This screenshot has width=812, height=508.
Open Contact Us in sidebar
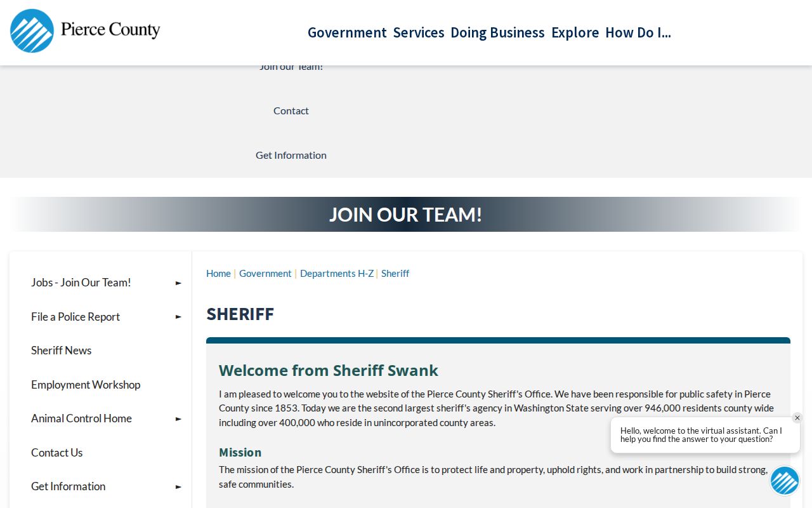pos(57,453)
